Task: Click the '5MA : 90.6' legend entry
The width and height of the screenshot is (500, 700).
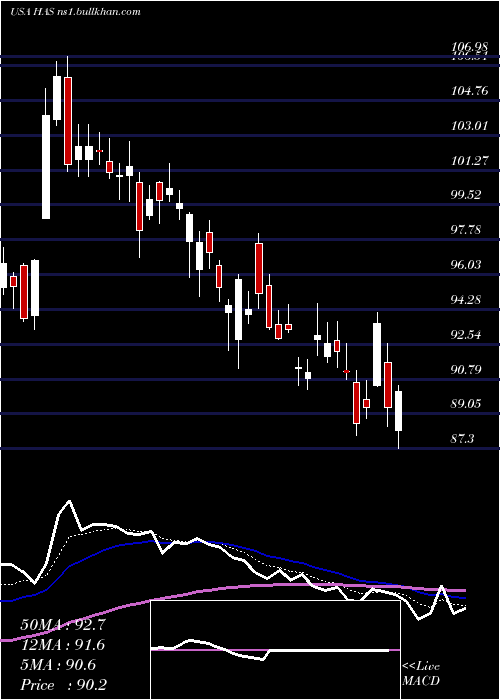Action: pos(58,665)
